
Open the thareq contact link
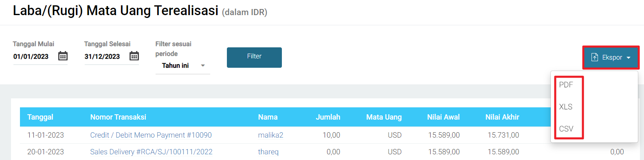coord(268,152)
